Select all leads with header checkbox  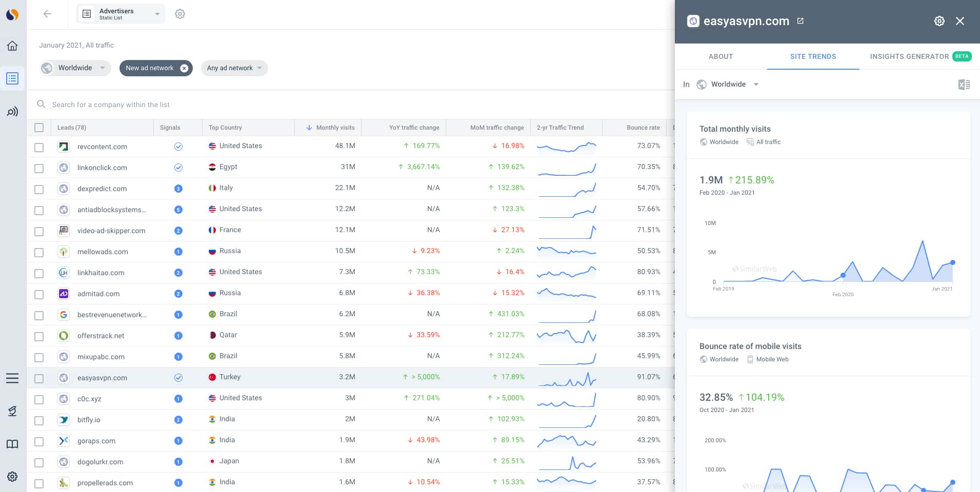[x=39, y=128]
